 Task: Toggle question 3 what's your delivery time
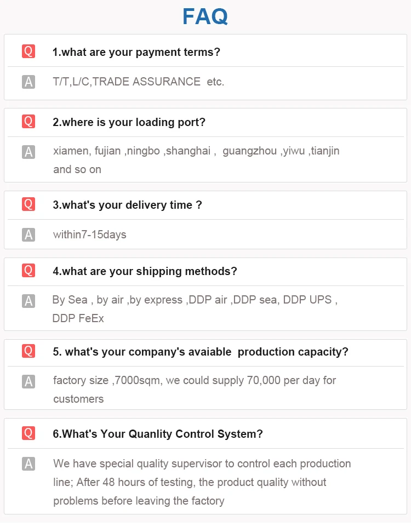(x=127, y=205)
